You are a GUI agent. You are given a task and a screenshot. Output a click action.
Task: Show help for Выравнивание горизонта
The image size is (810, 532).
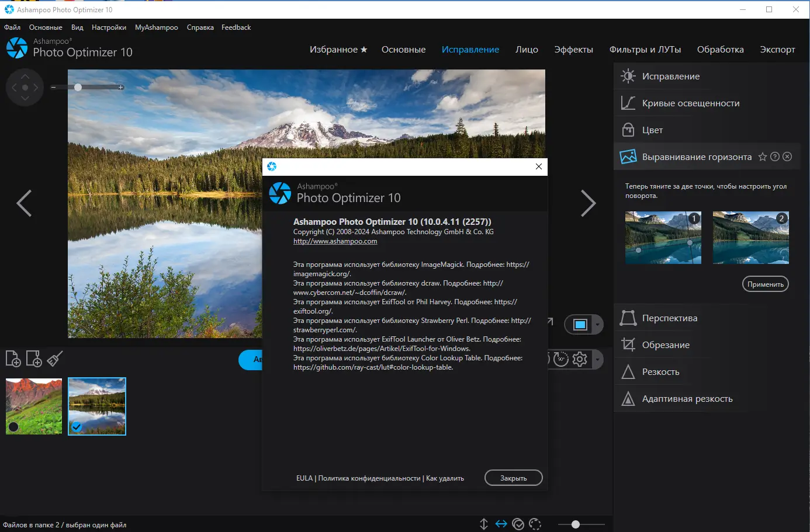point(775,157)
